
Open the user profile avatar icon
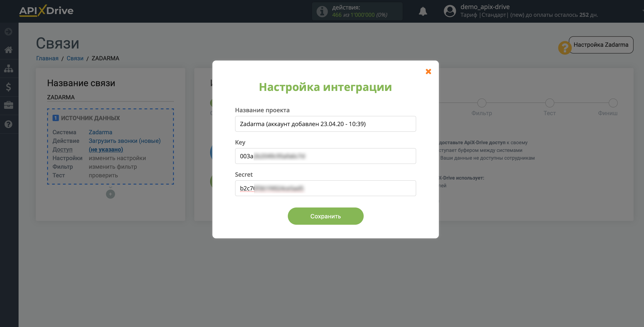tap(450, 11)
